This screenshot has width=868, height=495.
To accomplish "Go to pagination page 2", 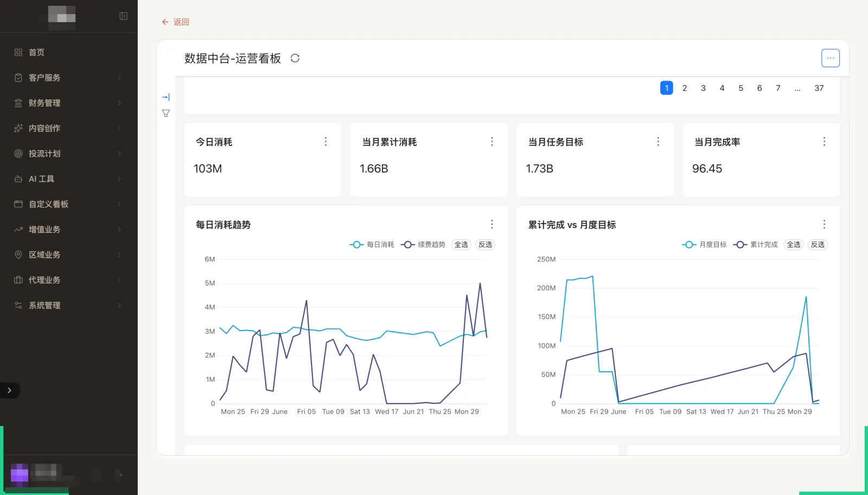I will tap(685, 88).
